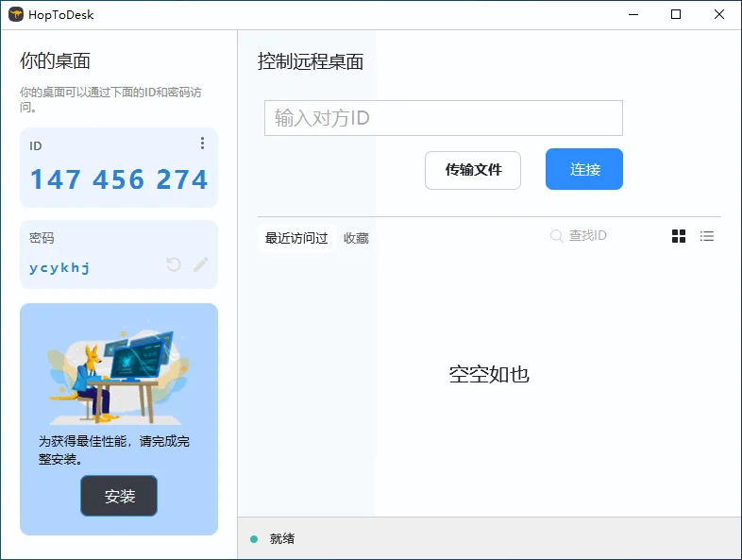Click the blue 连接 button
Viewport: 742px width, 560px height.
pyautogui.click(x=584, y=169)
